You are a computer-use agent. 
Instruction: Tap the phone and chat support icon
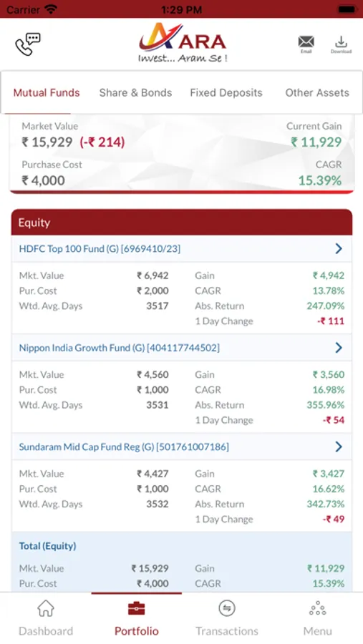[x=28, y=44]
